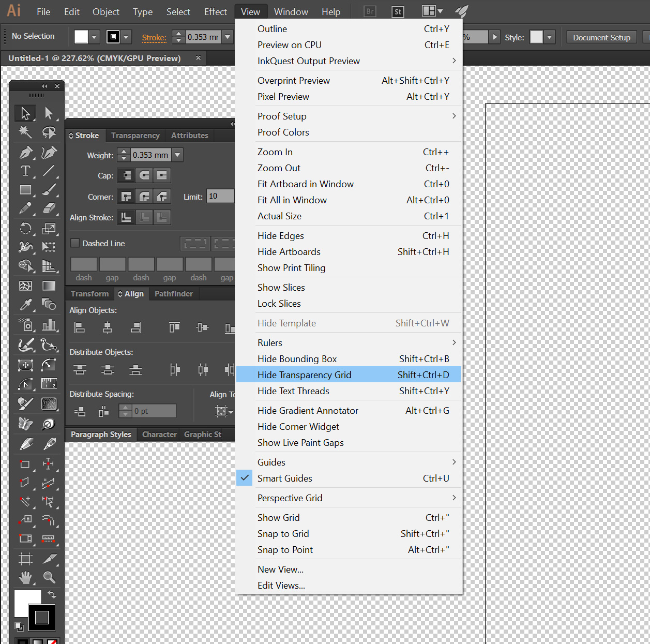Open the File menu
Screen dimensions: 650x644
[43, 11]
